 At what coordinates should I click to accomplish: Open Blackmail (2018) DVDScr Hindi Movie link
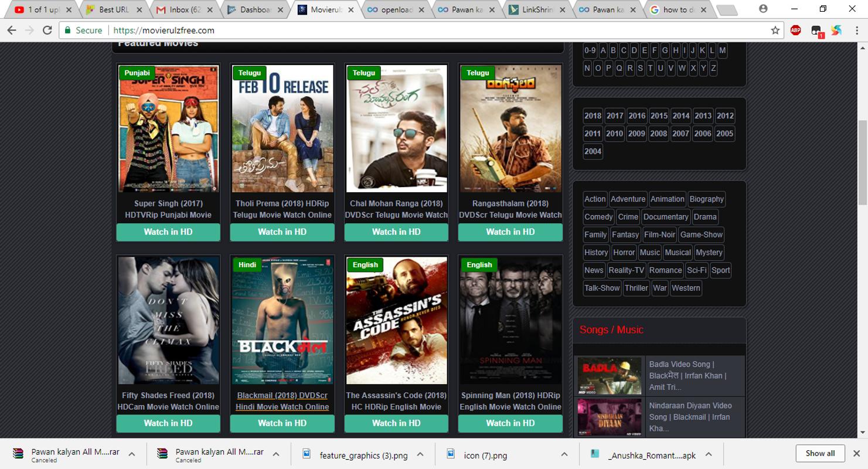[x=282, y=401]
